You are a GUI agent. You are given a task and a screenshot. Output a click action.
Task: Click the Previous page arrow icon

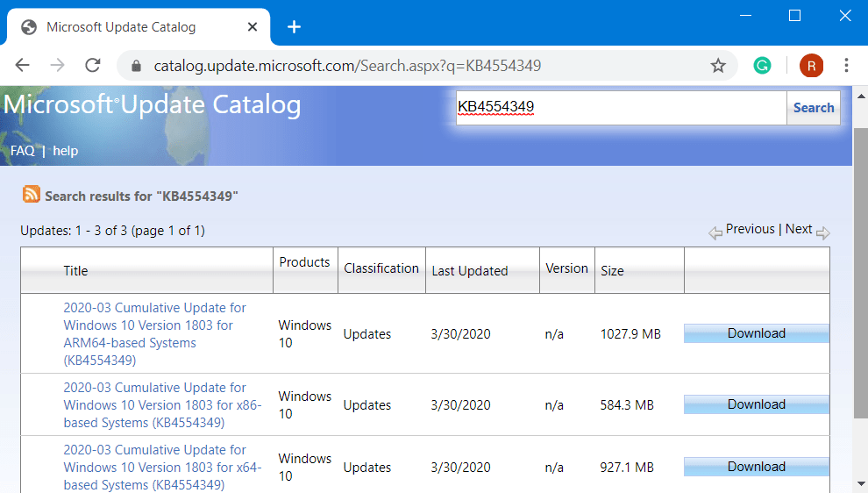point(715,232)
